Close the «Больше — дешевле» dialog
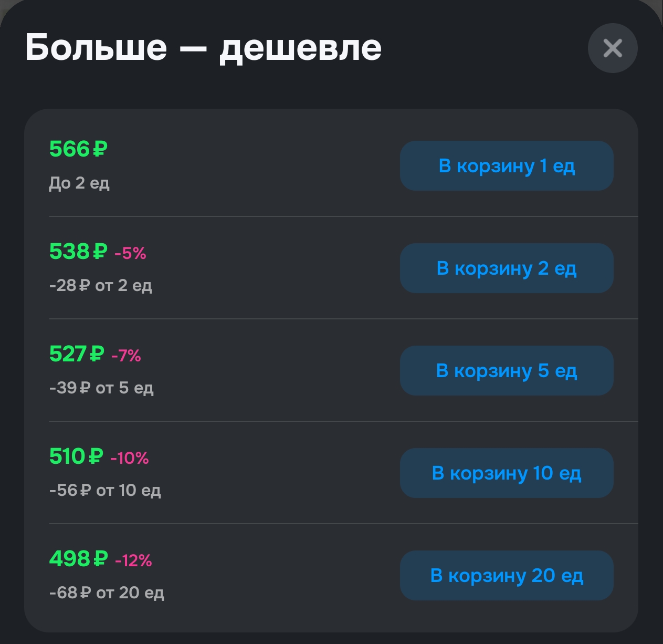Image resolution: width=663 pixels, height=644 pixels. [612, 48]
